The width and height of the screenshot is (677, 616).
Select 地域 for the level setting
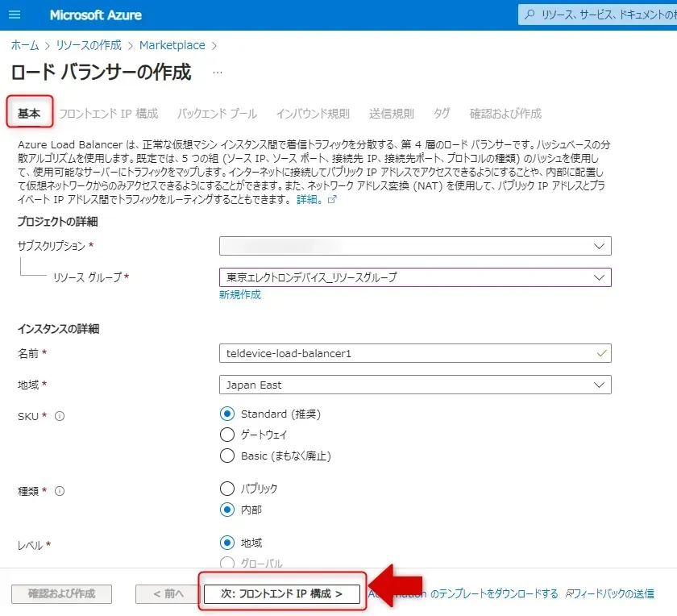click(x=227, y=543)
